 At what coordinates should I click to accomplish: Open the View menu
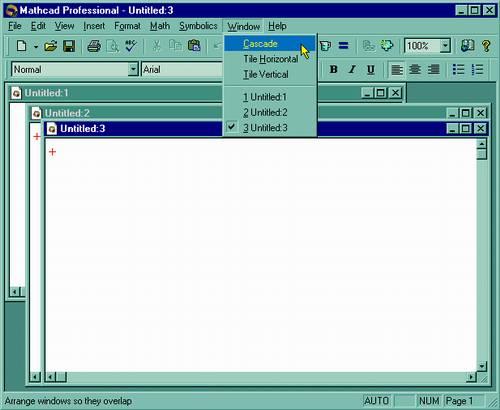[x=64, y=26]
